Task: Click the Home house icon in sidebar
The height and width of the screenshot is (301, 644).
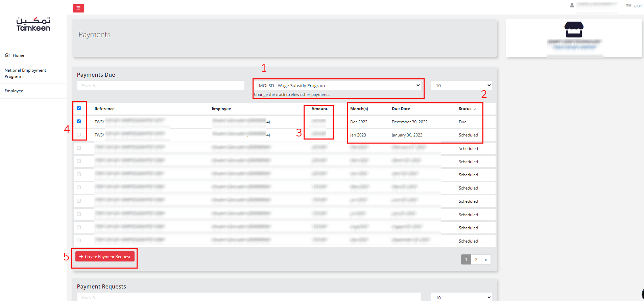Action: pyautogui.click(x=7, y=55)
